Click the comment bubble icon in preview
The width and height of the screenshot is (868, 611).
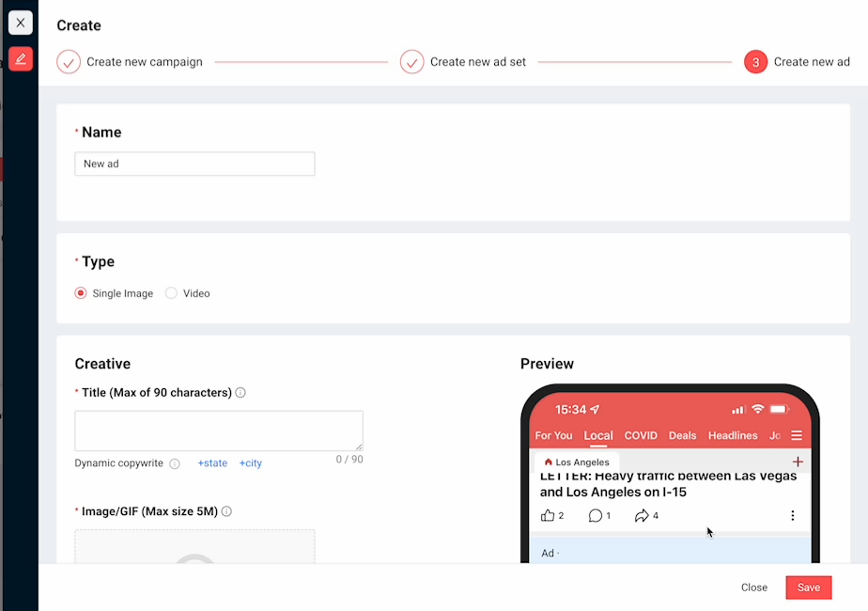[595, 515]
